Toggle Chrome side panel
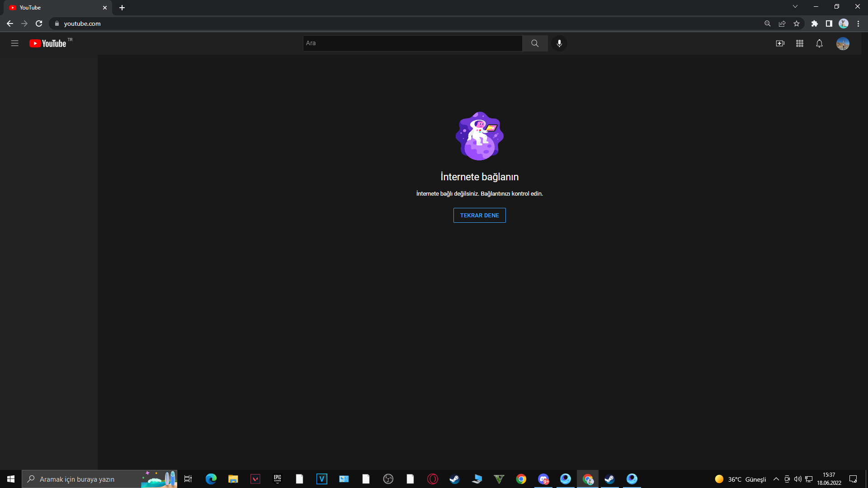This screenshot has width=868, height=488. (829, 23)
